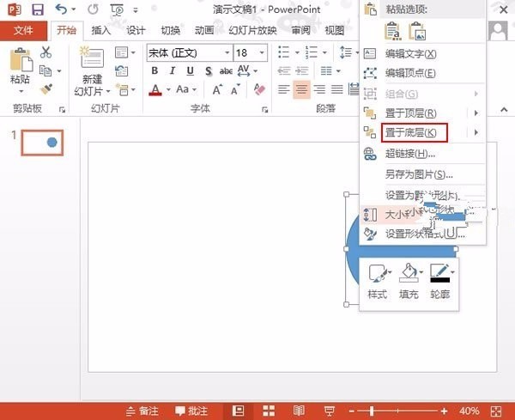The height and width of the screenshot is (420, 515).
Task: Click the Cut scissors icon
Action: (46, 52)
